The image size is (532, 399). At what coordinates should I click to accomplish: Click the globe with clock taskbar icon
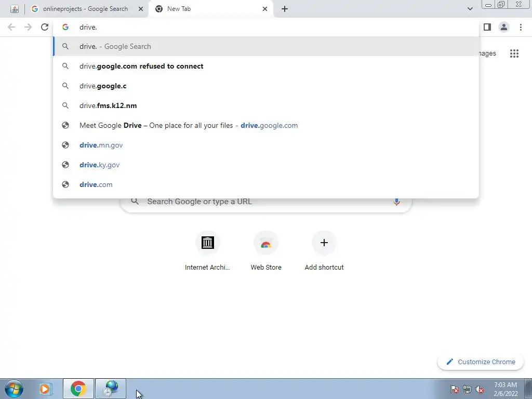pos(111,389)
